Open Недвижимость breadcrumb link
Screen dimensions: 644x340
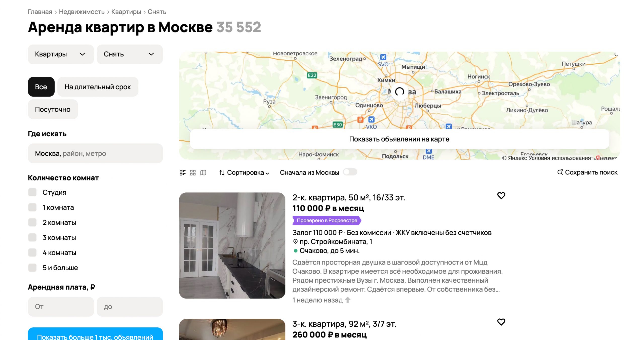click(x=82, y=12)
